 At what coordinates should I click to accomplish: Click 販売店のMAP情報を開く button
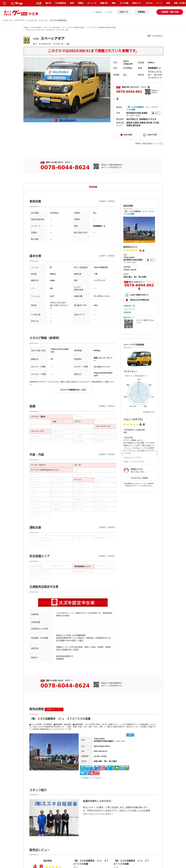(139, 300)
